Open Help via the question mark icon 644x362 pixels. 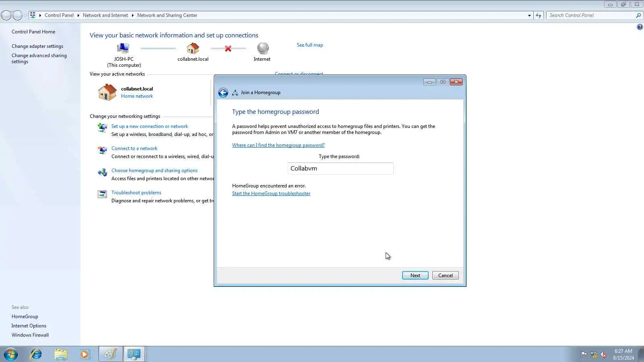point(640,27)
